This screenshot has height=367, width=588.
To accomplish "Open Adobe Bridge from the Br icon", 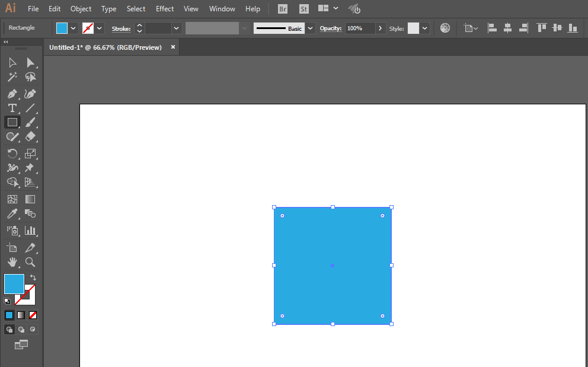I will (283, 9).
